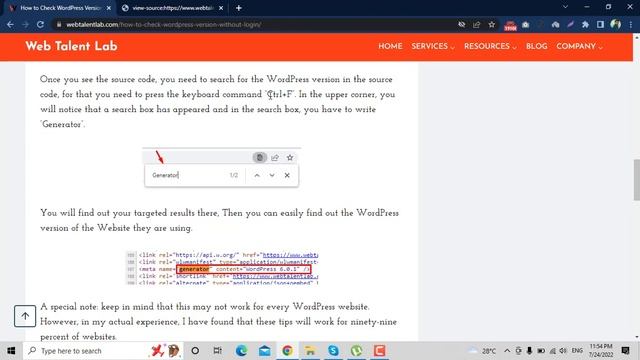Viewport: 640px width, 360px height.
Task: Open the green uTorrent taskbar icon
Action: (356, 351)
